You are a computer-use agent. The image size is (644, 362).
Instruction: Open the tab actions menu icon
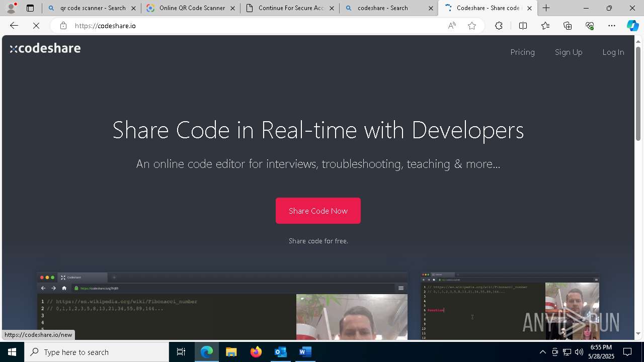coord(30,8)
